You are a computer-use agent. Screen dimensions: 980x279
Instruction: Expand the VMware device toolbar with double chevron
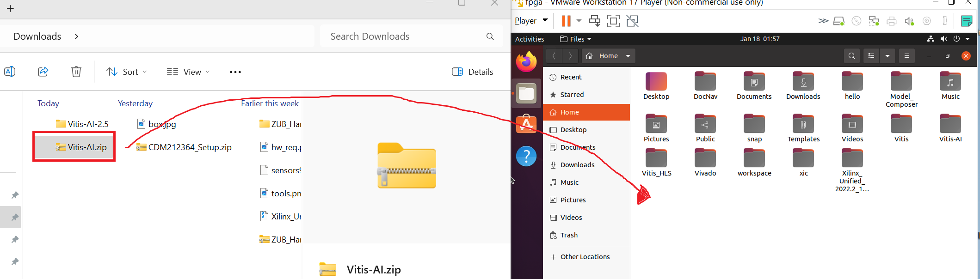tap(823, 21)
